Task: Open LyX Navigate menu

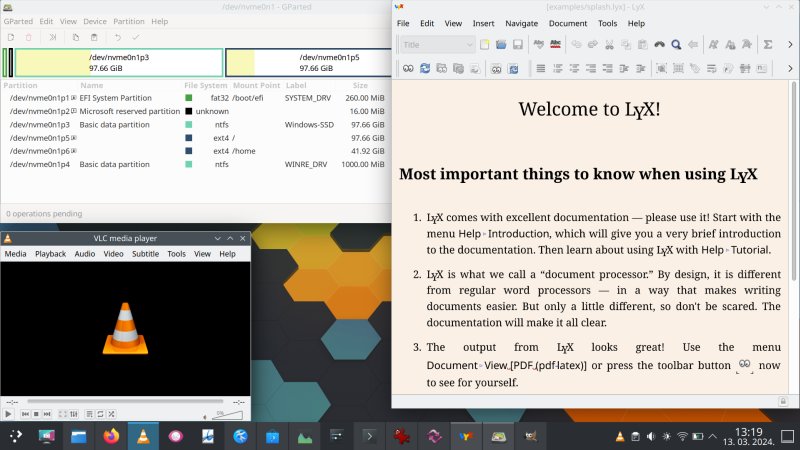Action: (521, 23)
